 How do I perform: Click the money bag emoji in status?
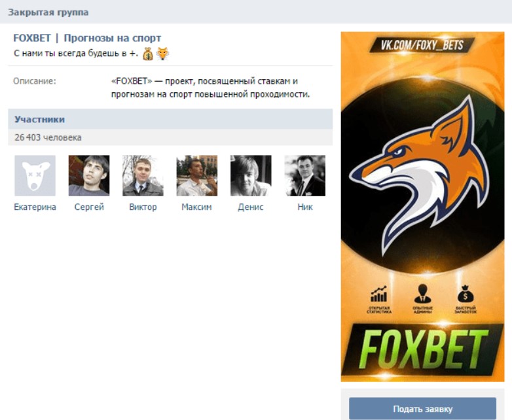click(x=148, y=54)
